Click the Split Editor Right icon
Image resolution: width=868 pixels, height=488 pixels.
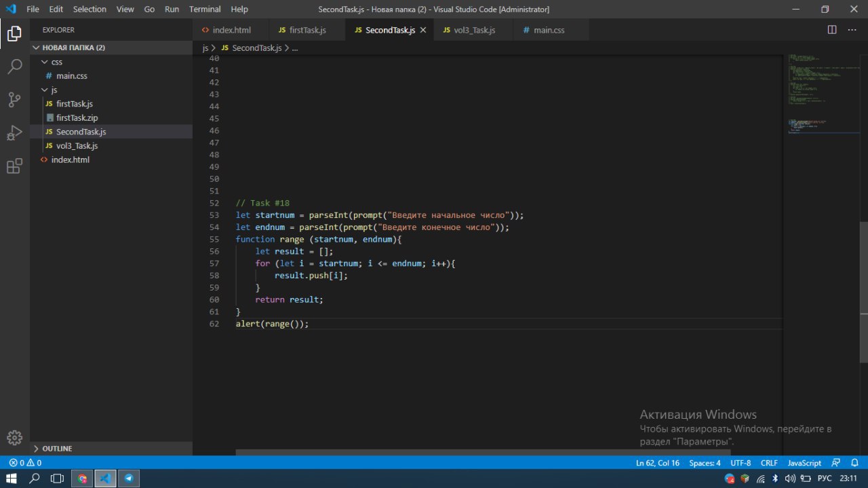point(832,30)
